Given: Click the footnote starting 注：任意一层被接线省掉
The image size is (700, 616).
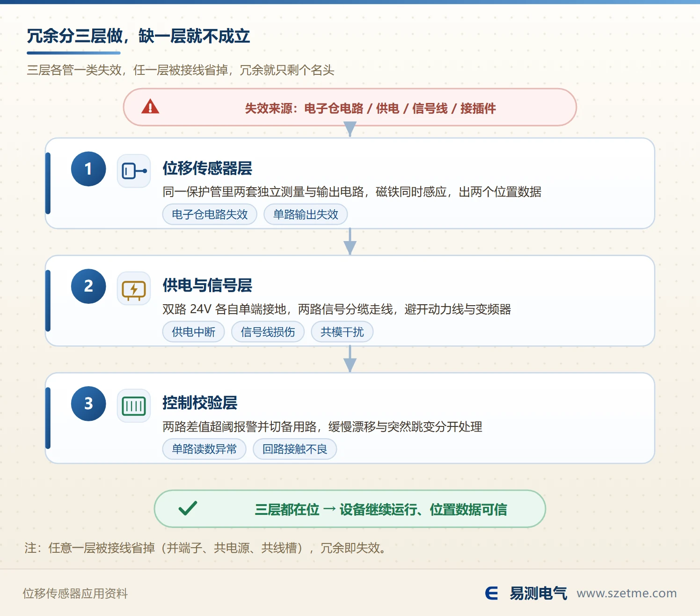Looking at the screenshot, I should pyautogui.click(x=206, y=548).
